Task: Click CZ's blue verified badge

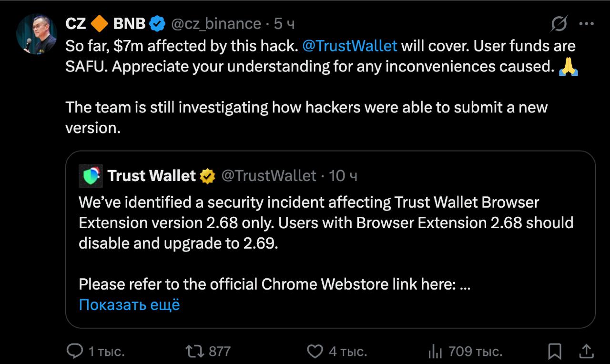Action: (x=158, y=23)
